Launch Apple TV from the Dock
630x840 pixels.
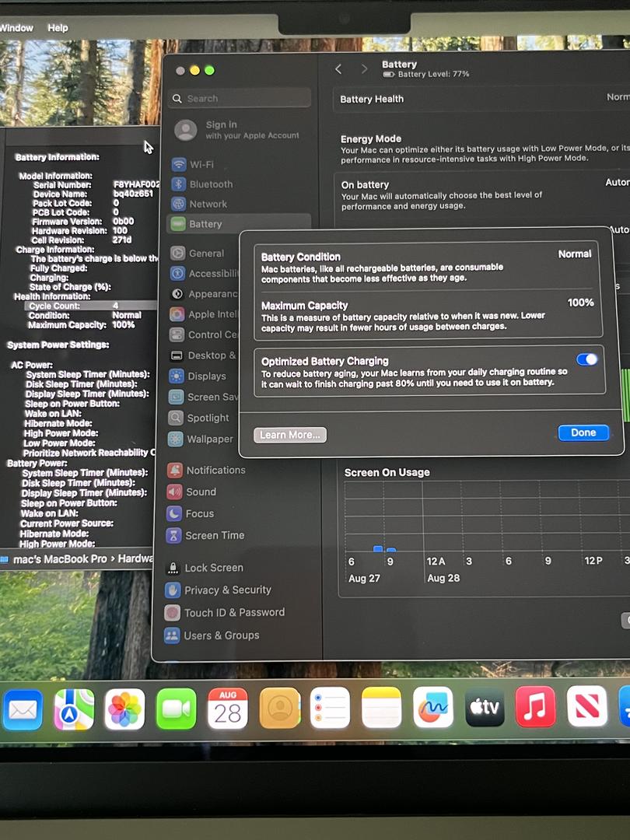[485, 706]
